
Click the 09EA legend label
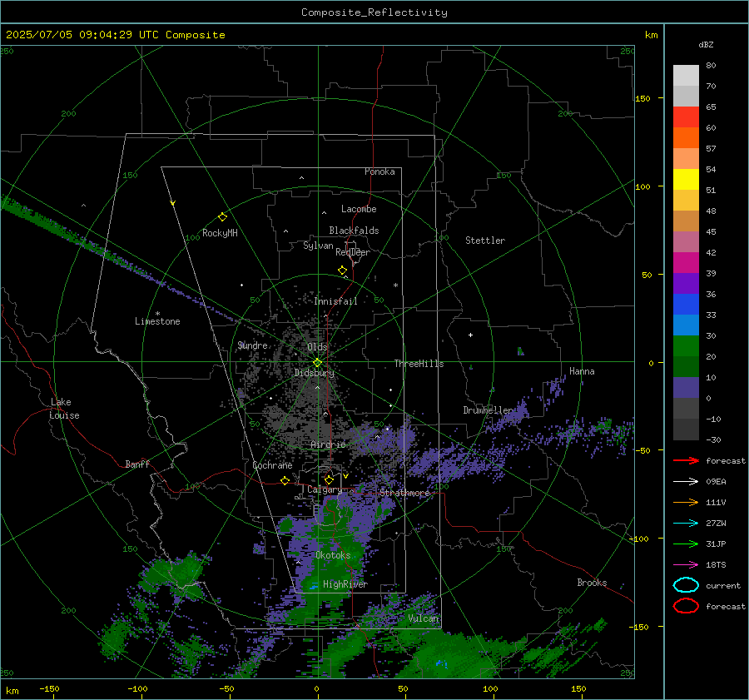pos(716,482)
